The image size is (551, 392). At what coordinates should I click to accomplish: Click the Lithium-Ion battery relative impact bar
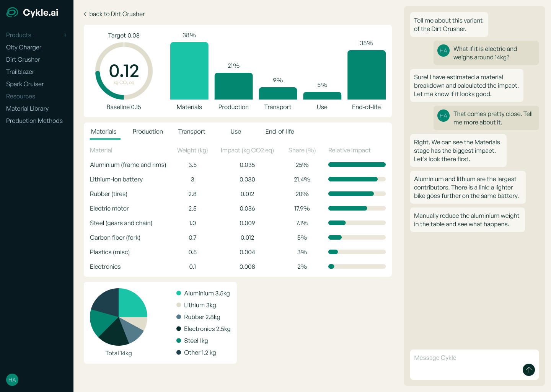pyautogui.click(x=357, y=179)
